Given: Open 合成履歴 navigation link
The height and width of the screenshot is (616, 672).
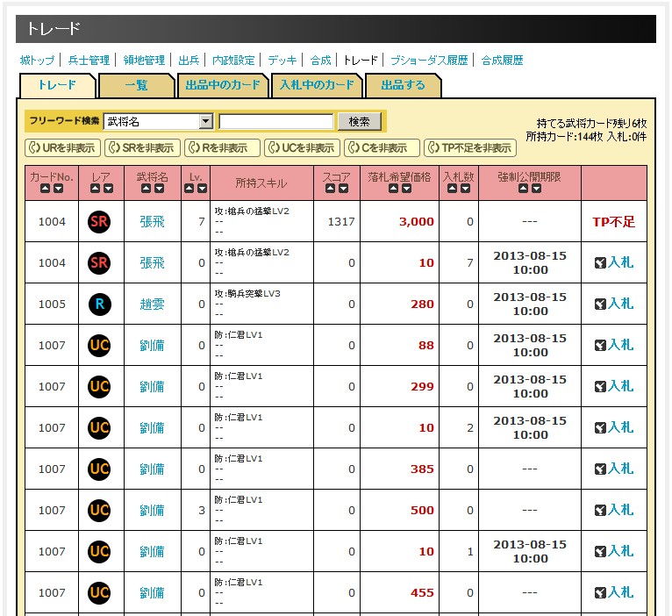Looking at the screenshot, I should pyautogui.click(x=503, y=60).
